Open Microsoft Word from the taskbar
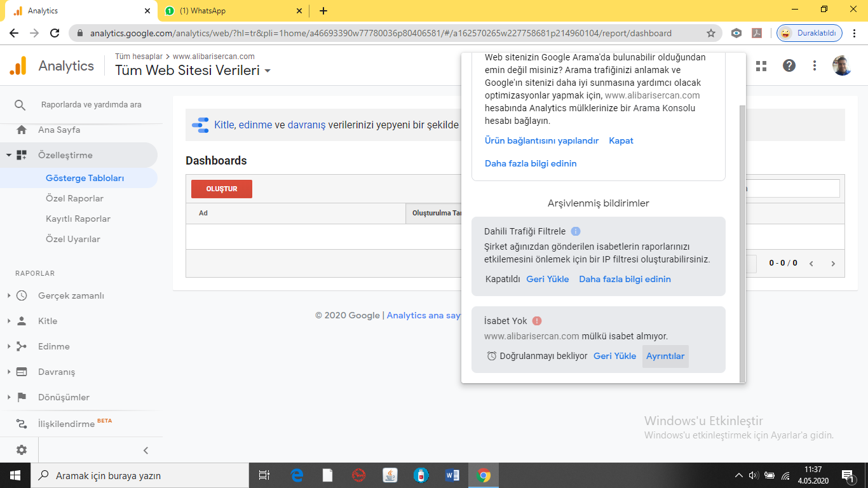868x488 pixels. point(452,475)
